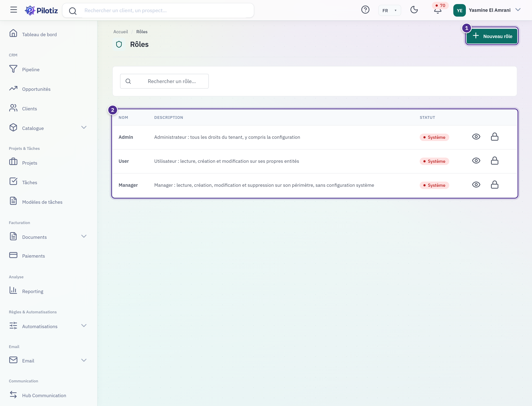View the Admin role eye icon

476,137
